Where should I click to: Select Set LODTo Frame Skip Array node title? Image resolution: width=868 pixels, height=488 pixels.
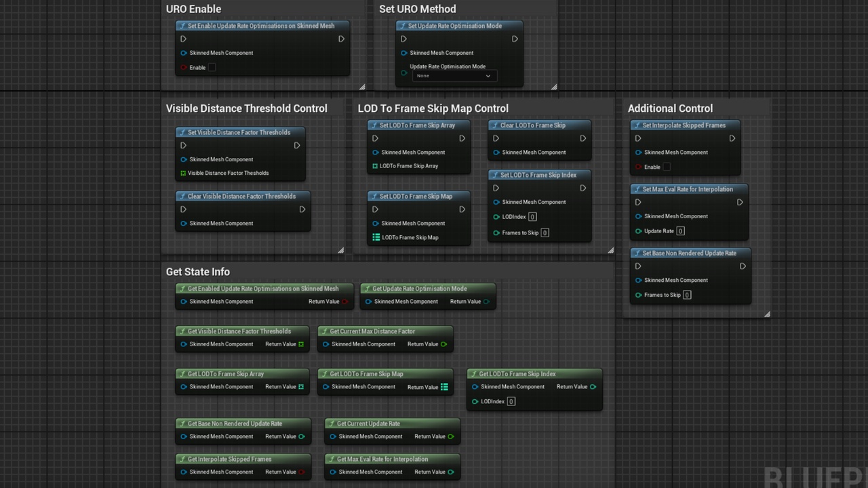tap(417, 125)
